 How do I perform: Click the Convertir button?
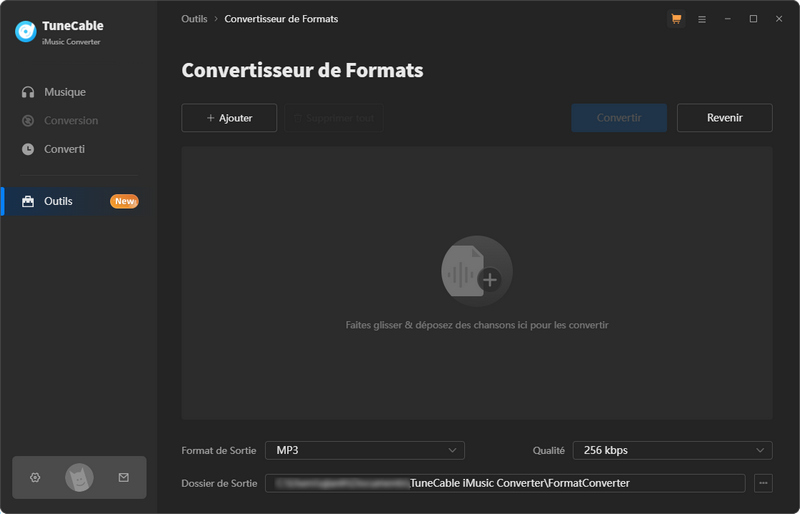click(x=619, y=118)
